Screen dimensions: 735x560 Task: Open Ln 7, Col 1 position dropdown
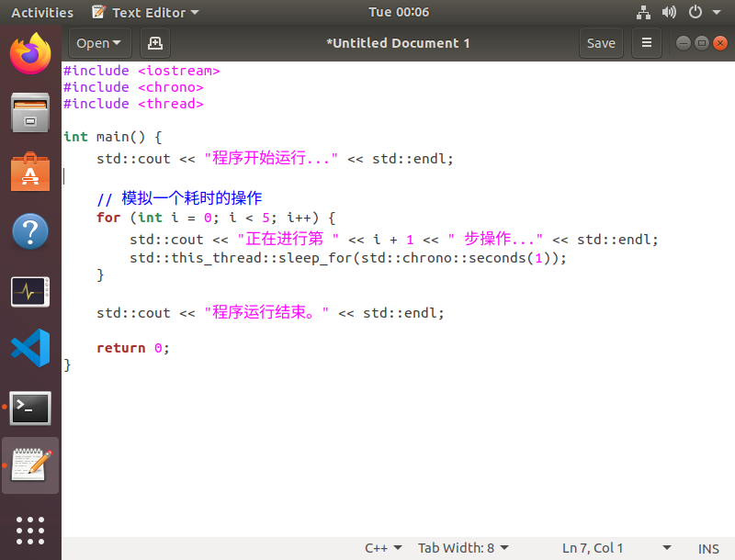(616, 548)
